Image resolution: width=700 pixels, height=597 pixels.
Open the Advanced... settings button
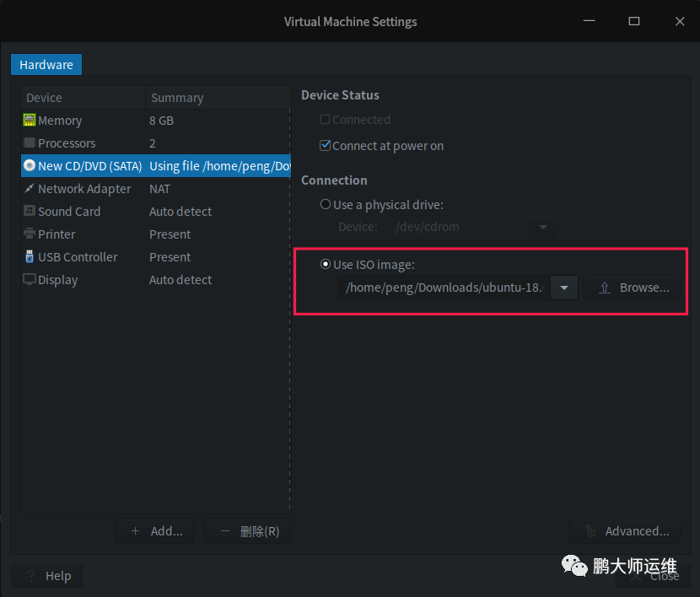click(x=625, y=531)
